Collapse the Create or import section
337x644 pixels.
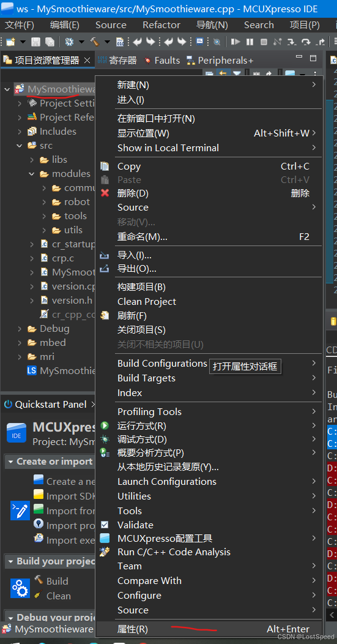click(10, 462)
